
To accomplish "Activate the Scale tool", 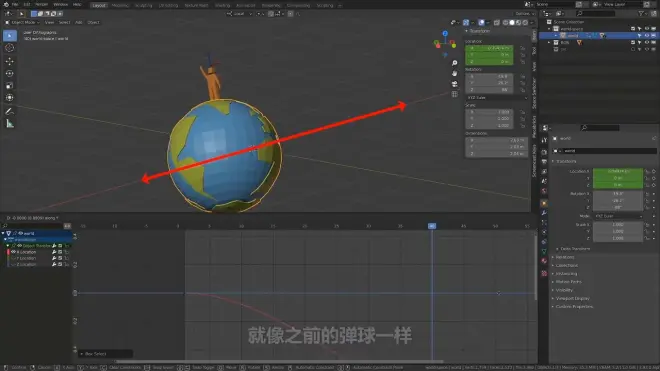I will (10, 85).
